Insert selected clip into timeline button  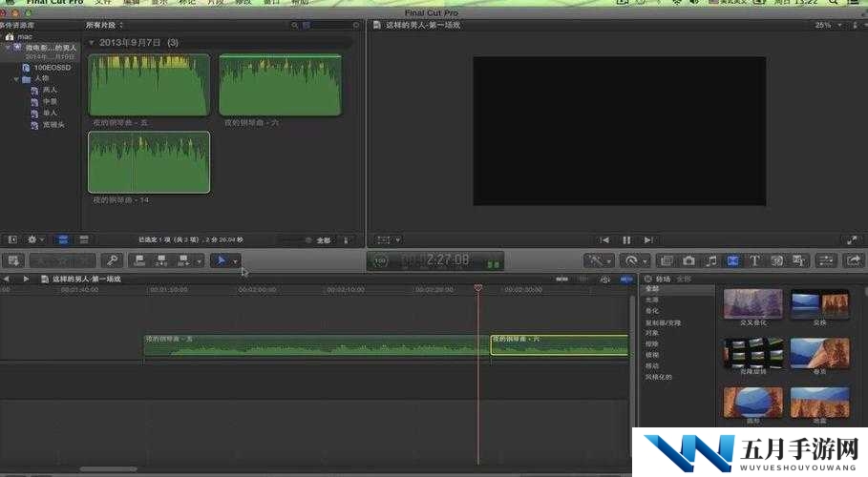coord(161,260)
